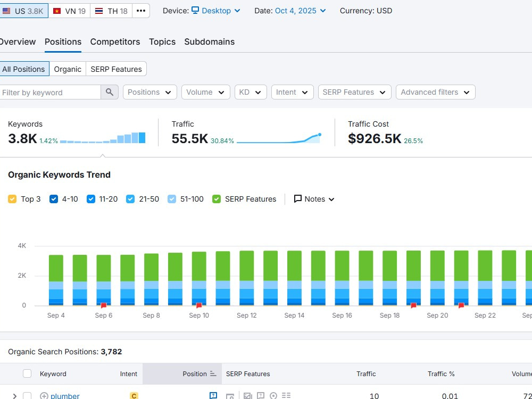
Task: Click the Traffic sparkline line chart
Action: pyautogui.click(x=279, y=138)
